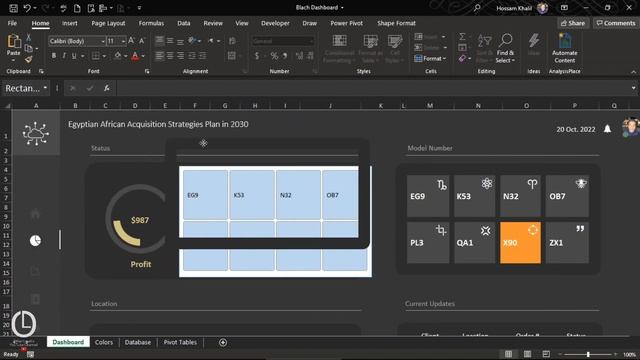This screenshot has height=360, width=640.
Task: Create a new blank file icon
Action: 77,8
